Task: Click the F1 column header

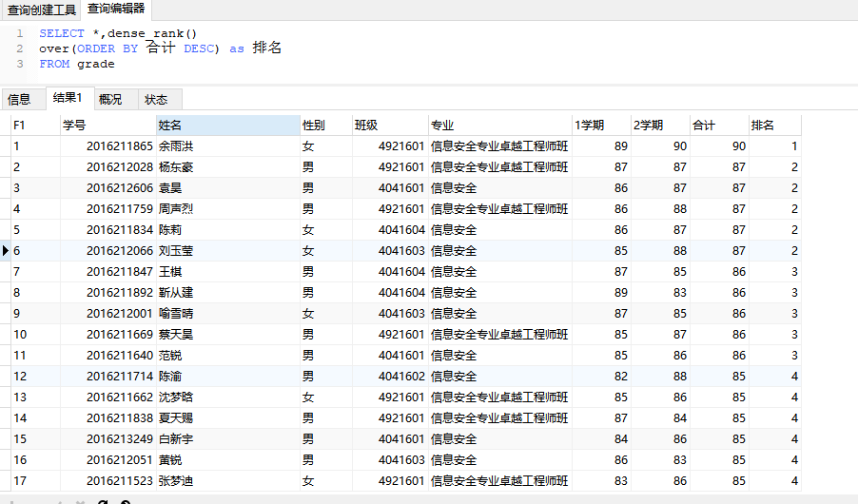Action: tap(35, 126)
